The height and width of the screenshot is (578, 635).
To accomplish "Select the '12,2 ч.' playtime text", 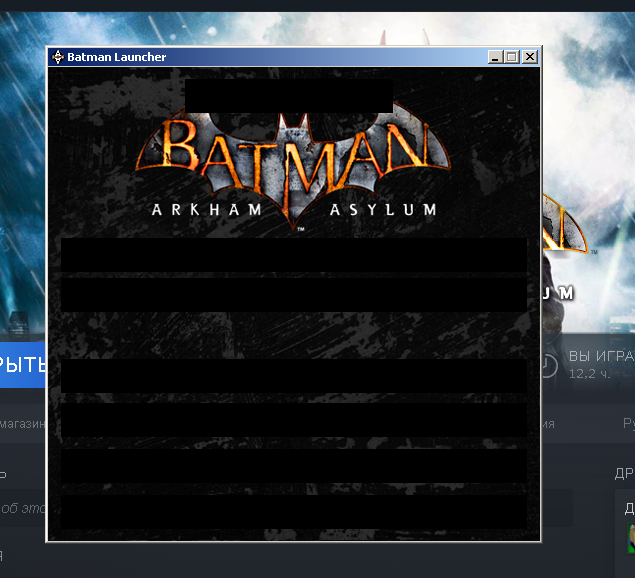I will point(589,374).
